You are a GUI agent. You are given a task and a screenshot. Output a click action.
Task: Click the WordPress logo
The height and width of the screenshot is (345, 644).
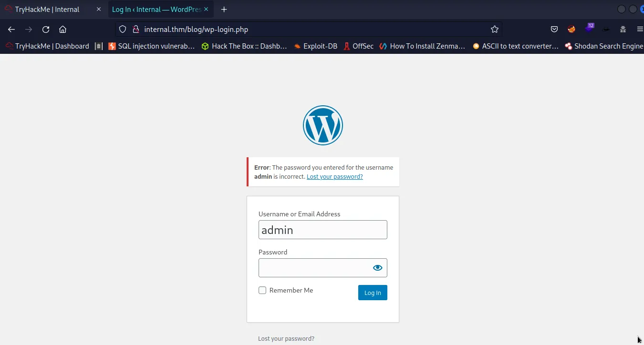point(322,125)
